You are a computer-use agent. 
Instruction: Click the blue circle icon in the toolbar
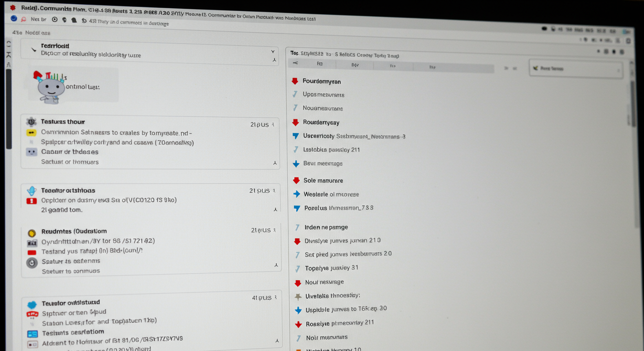tap(14, 19)
